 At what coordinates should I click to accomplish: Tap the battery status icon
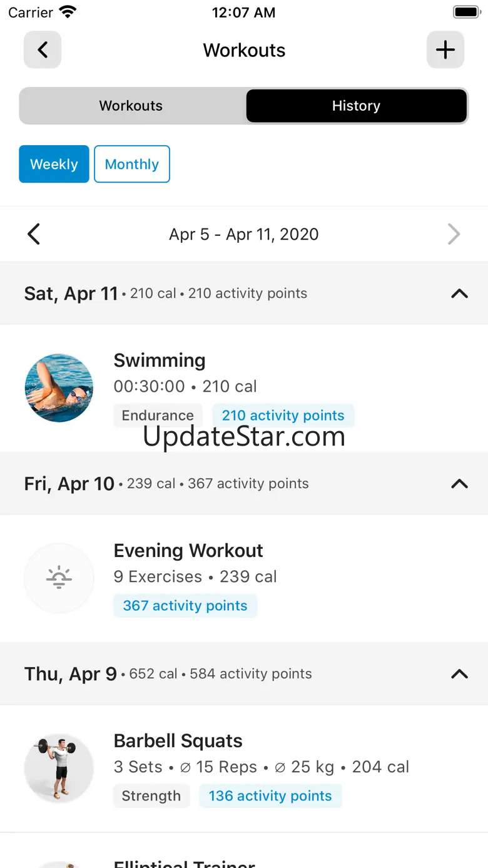[466, 12]
